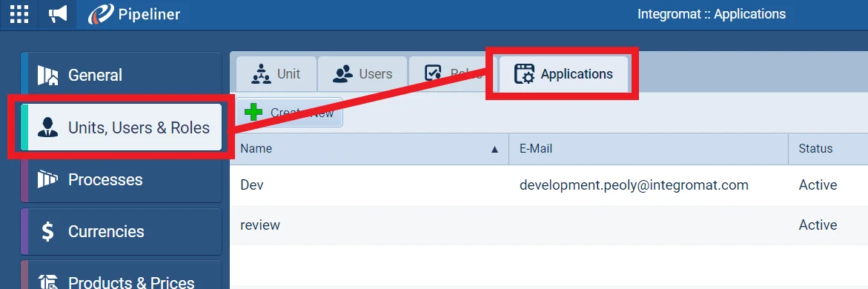Click the Applications tab gear window icon
Screen dimensions: 868x289
(x=524, y=74)
